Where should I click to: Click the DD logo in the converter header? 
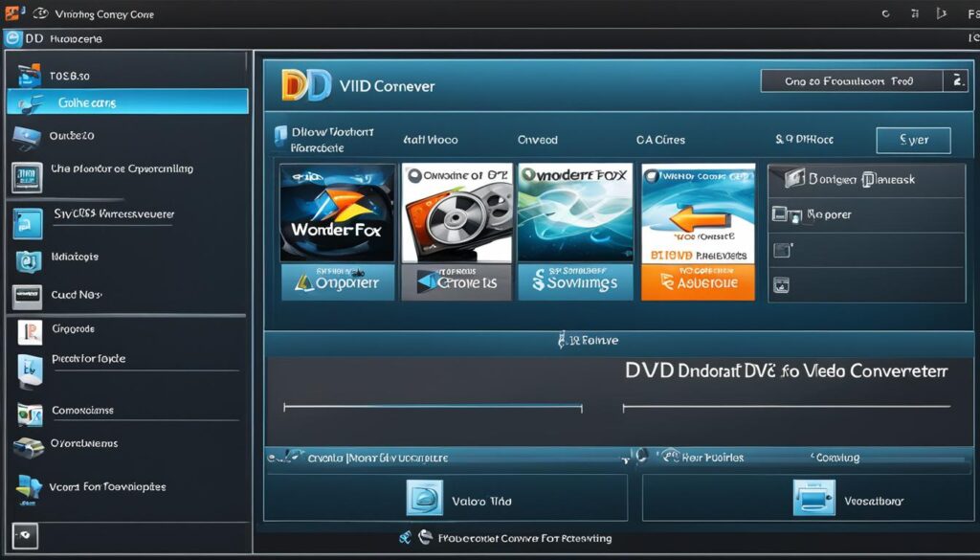coord(306,85)
